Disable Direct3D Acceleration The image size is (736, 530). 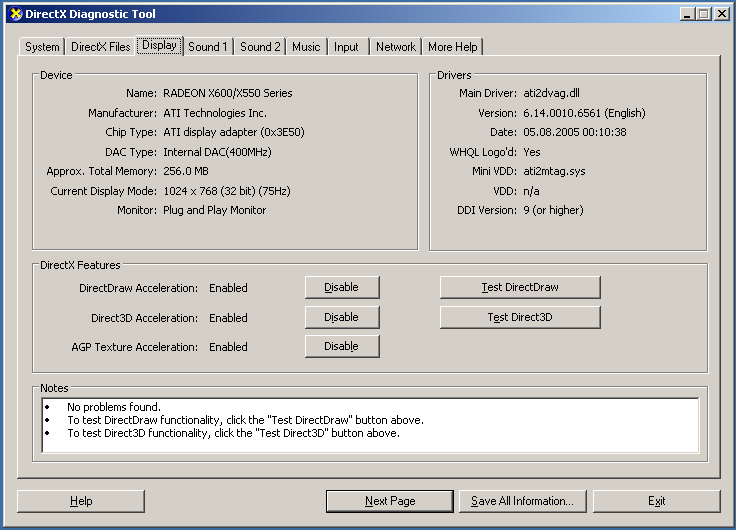coord(342,317)
